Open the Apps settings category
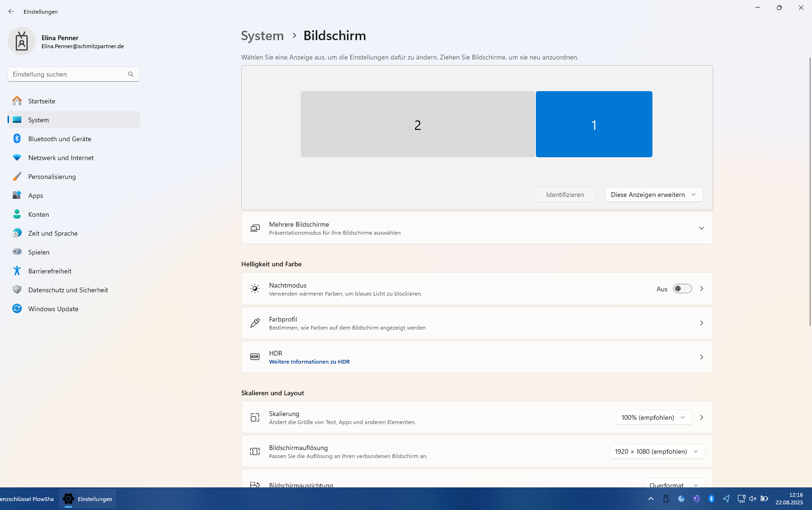 click(36, 195)
